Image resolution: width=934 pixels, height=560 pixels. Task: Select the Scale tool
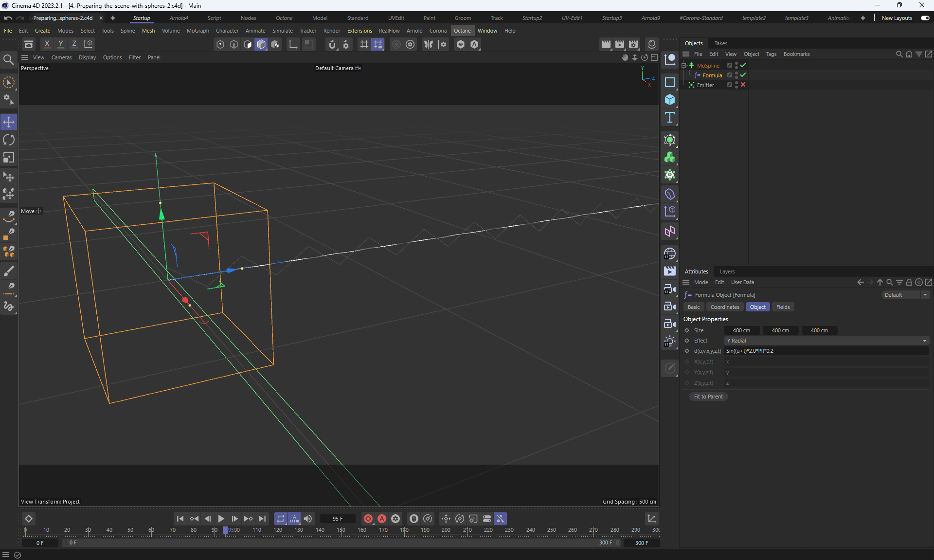(9, 158)
